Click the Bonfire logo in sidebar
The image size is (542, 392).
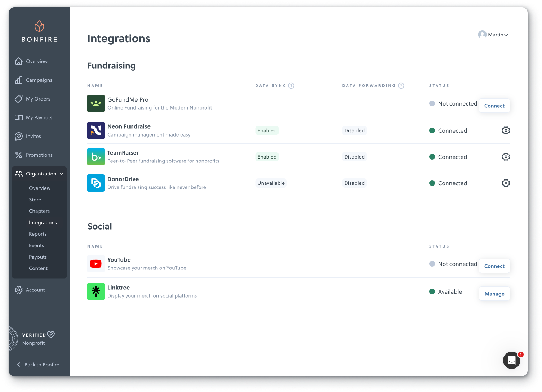coord(39,32)
